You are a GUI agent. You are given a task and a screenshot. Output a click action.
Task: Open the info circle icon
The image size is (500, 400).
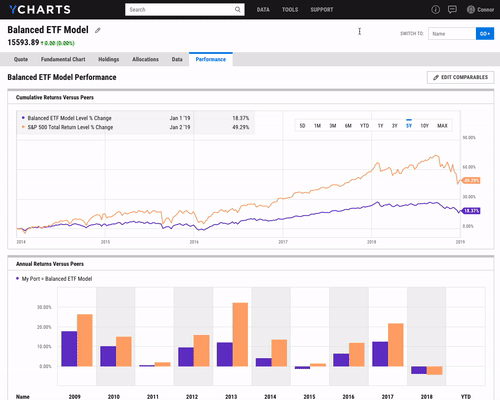pos(435,9)
